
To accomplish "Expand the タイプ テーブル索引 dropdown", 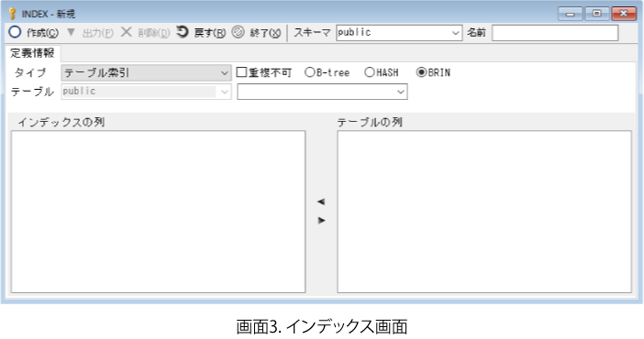I will [146, 72].
